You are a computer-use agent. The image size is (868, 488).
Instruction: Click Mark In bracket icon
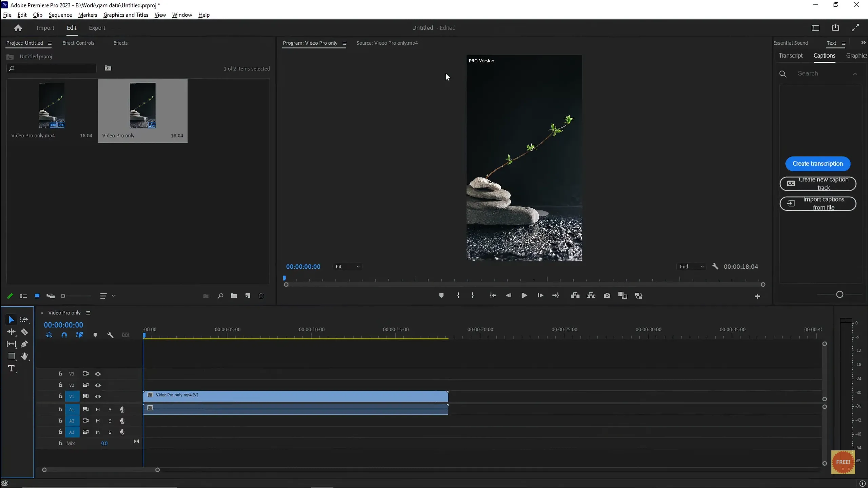pyautogui.click(x=458, y=296)
